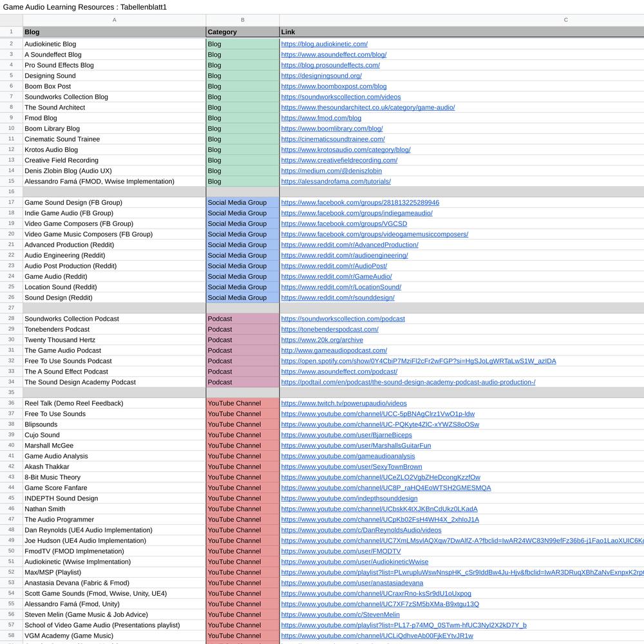Open the open.spotify.com show link
Viewport: 644px width, 644px height.
coord(419,361)
